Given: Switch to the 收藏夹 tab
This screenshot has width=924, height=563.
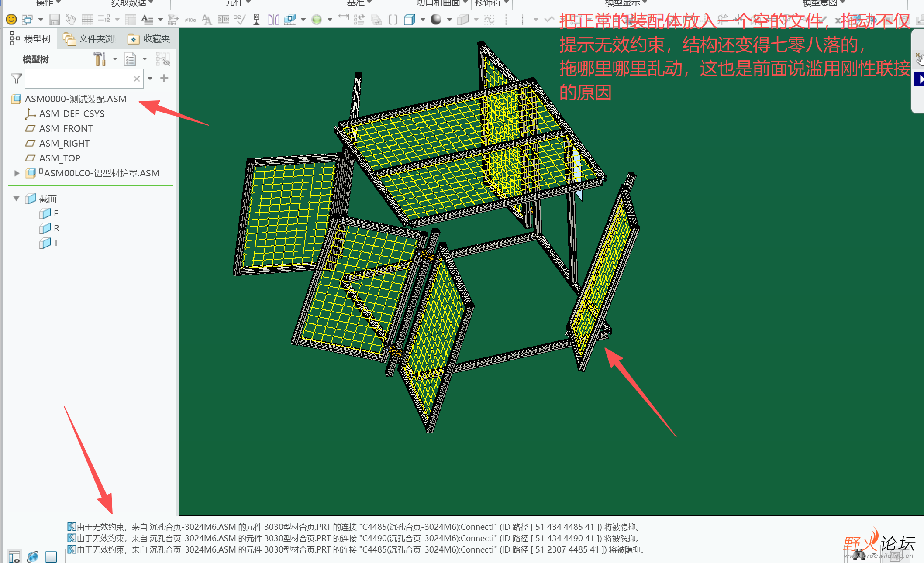Looking at the screenshot, I should point(149,39).
